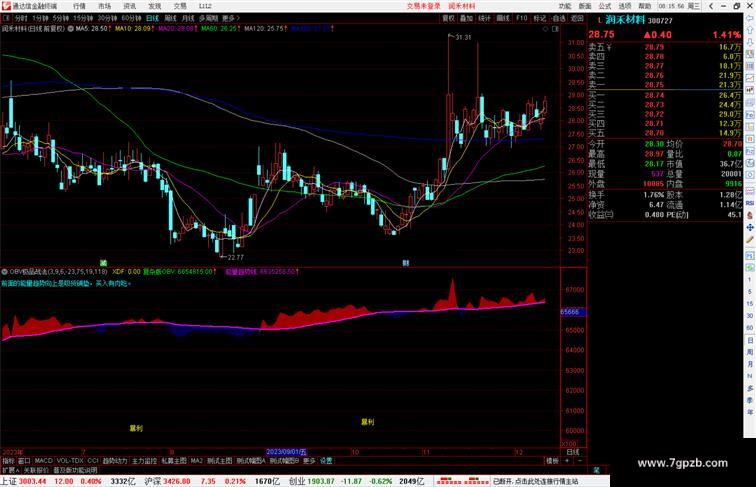
Task: Select the MA2 indicator tab
Action: coord(196,460)
